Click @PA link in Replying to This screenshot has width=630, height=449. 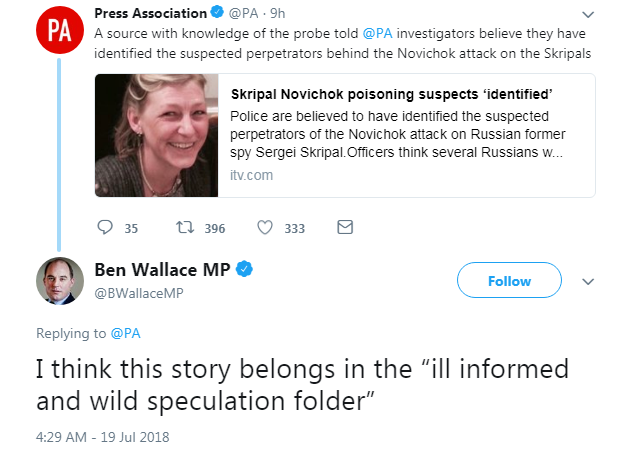point(125,332)
